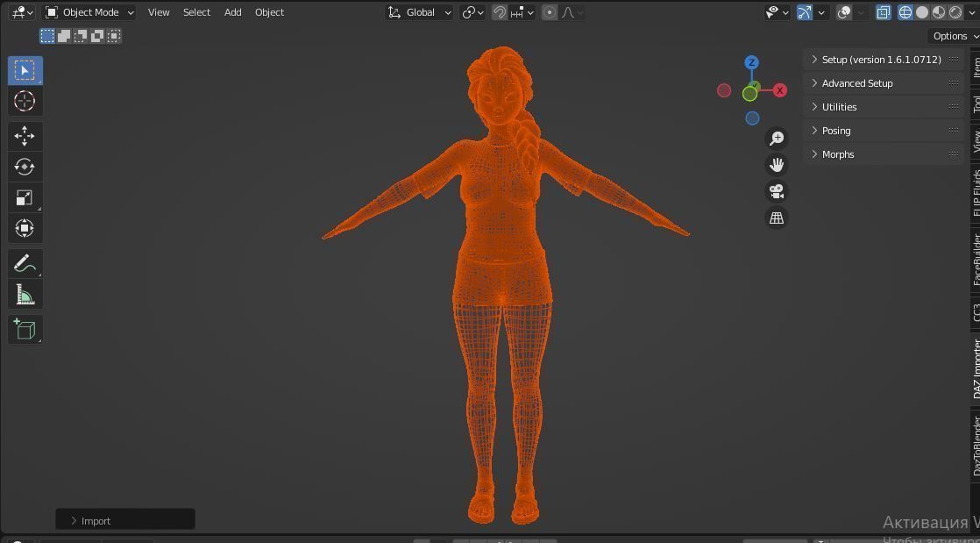Select the Select Box tool
Viewport: 980px width, 543px height.
pyautogui.click(x=25, y=70)
